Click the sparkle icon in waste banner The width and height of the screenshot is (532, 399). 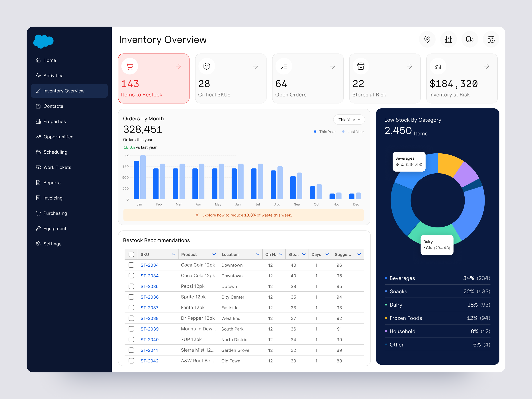pos(197,215)
